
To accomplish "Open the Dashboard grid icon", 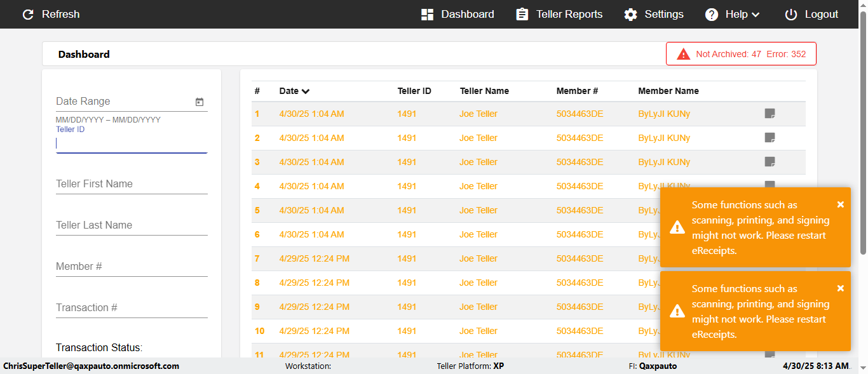I will [427, 14].
